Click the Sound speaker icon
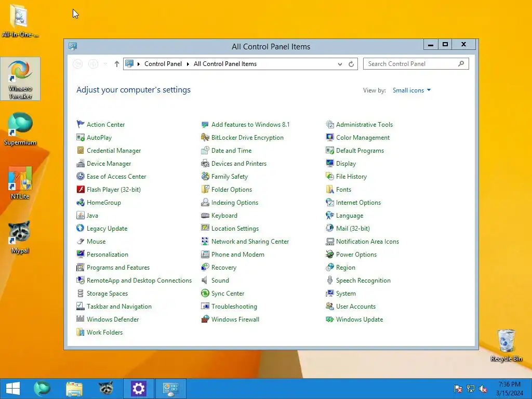Screen dimensions: 532x399 pyautogui.click(x=205, y=280)
